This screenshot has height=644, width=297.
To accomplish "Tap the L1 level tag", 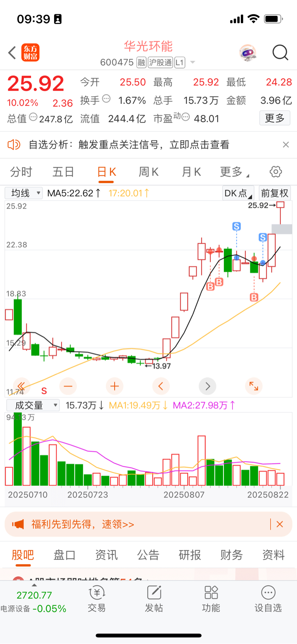I will (180, 62).
